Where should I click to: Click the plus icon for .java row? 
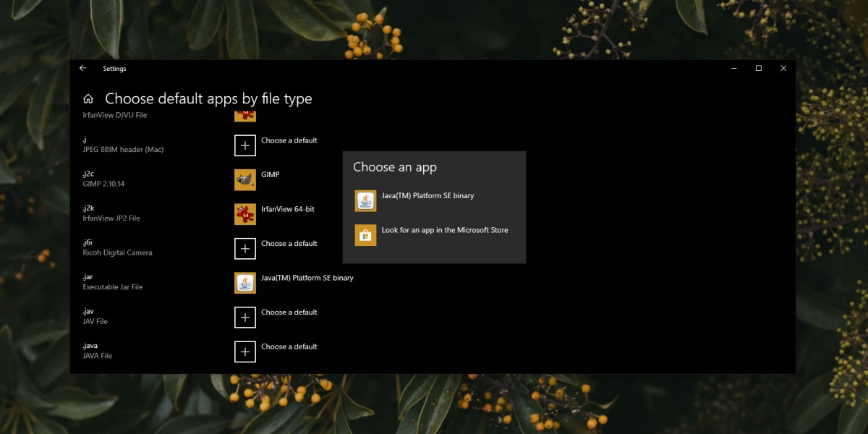(x=245, y=352)
